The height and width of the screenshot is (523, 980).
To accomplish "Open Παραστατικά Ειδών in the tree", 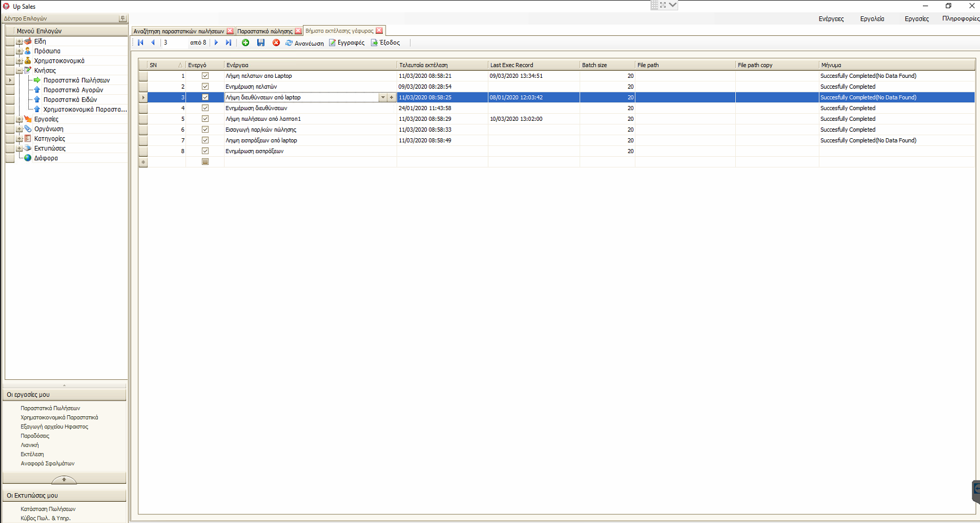I will [x=70, y=100].
